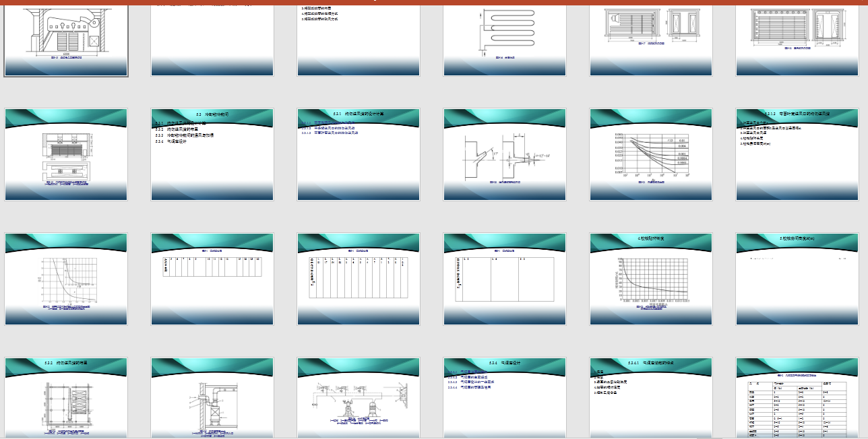Select the slide titled 5.2.1 with design calculation list
This screenshot has height=439, width=868.
359,155
